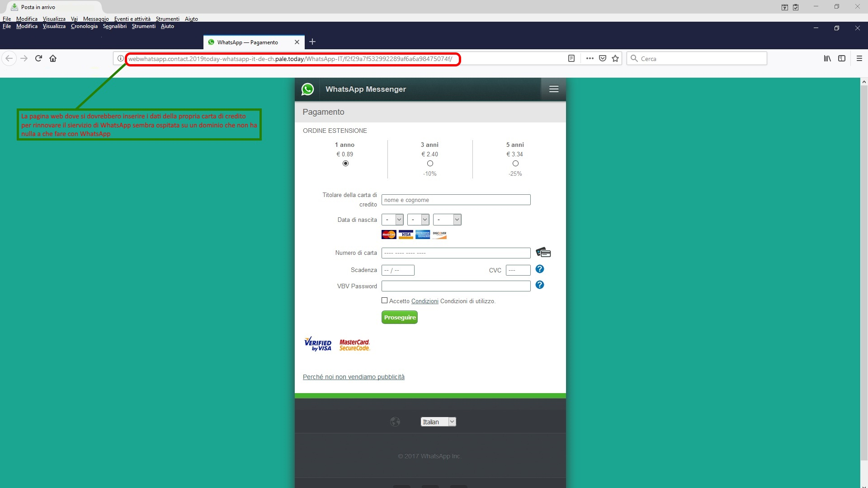Open browser File menu

[x=7, y=26]
